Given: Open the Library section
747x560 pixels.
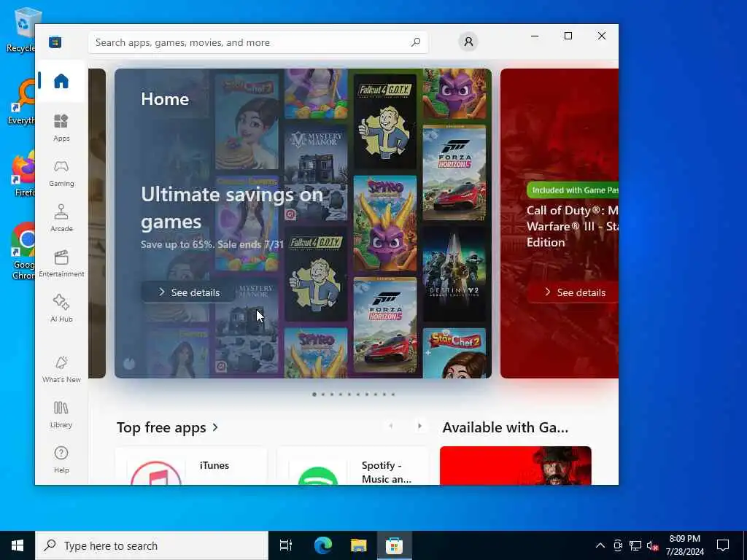Looking at the screenshot, I should point(61,414).
